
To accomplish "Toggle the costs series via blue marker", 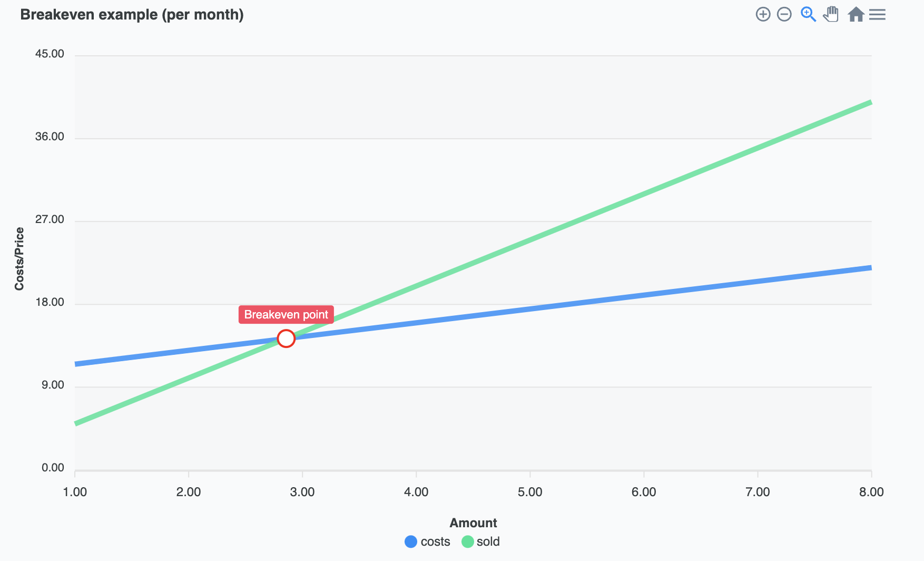I will tap(411, 541).
